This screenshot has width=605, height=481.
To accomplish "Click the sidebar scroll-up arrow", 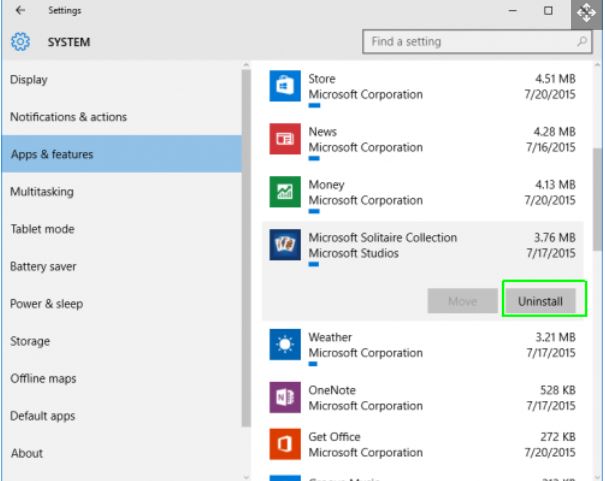I will (x=246, y=65).
